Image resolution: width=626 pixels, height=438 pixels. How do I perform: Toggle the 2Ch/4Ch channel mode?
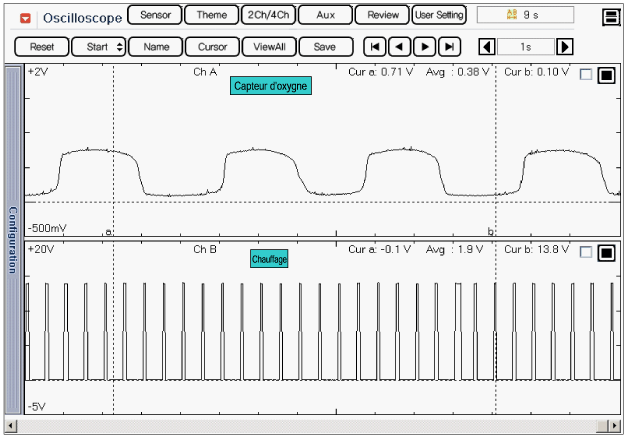(x=268, y=16)
